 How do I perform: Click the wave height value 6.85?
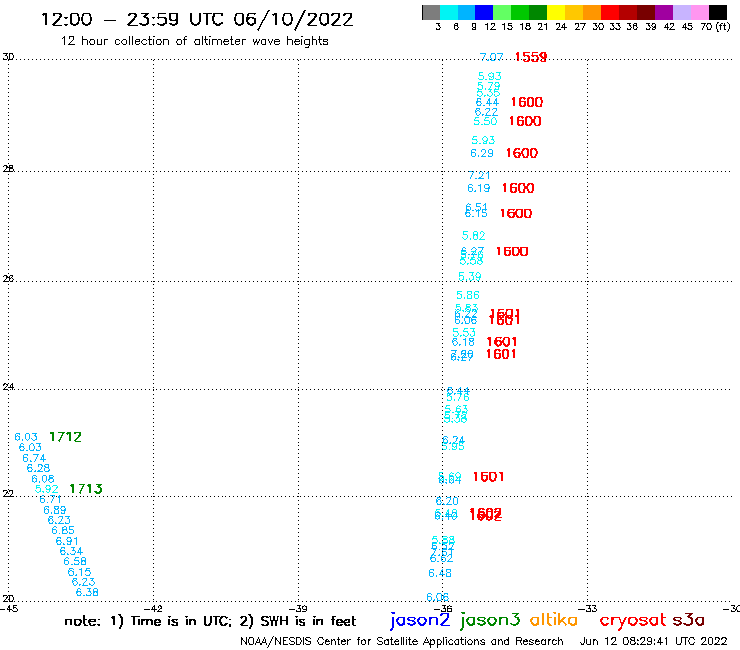click(x=63, y=531)
